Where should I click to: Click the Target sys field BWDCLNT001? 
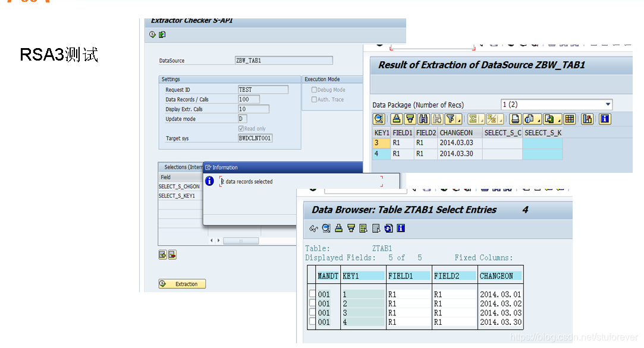click(255, 138)
